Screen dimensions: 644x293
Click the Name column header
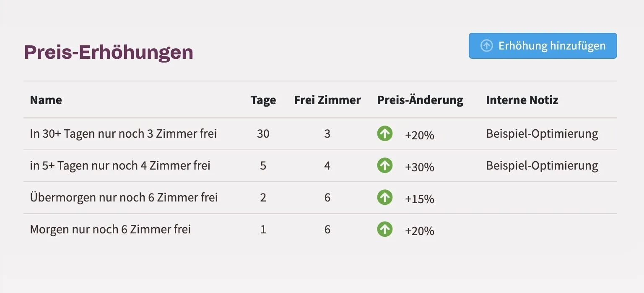pyautogui.click(x=46, y=100)
